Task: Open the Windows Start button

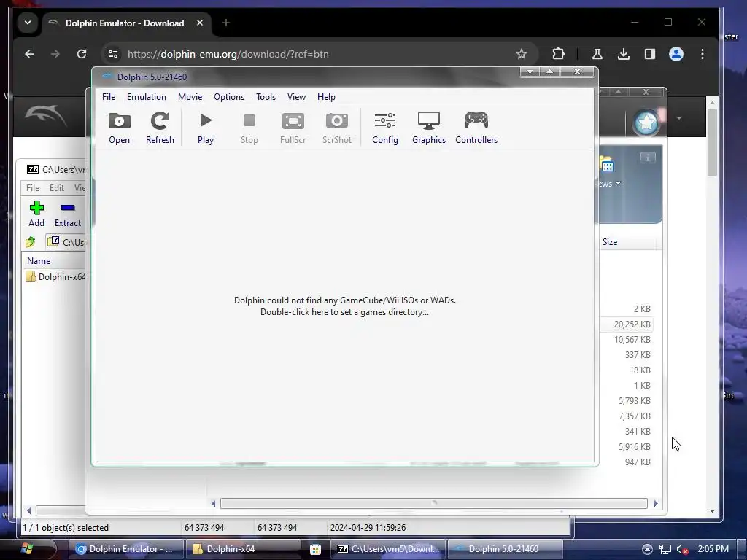Action: tap(27, 549)
